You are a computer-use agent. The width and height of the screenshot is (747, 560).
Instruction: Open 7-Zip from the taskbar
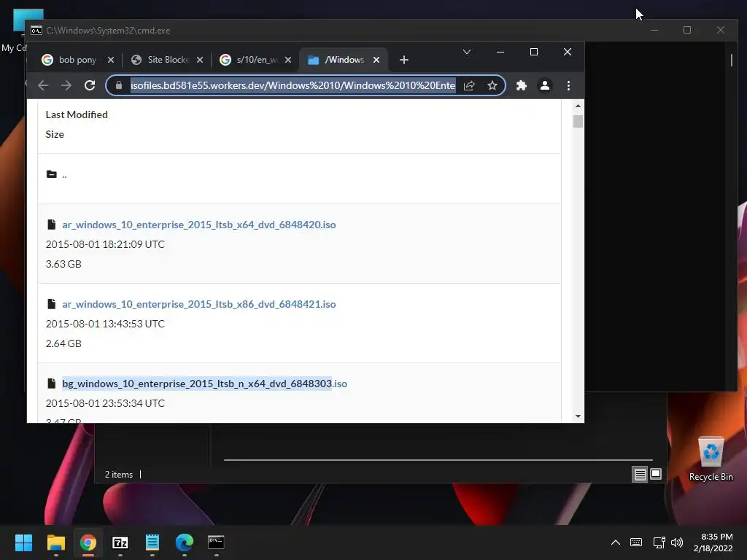[x=120, y=542]
